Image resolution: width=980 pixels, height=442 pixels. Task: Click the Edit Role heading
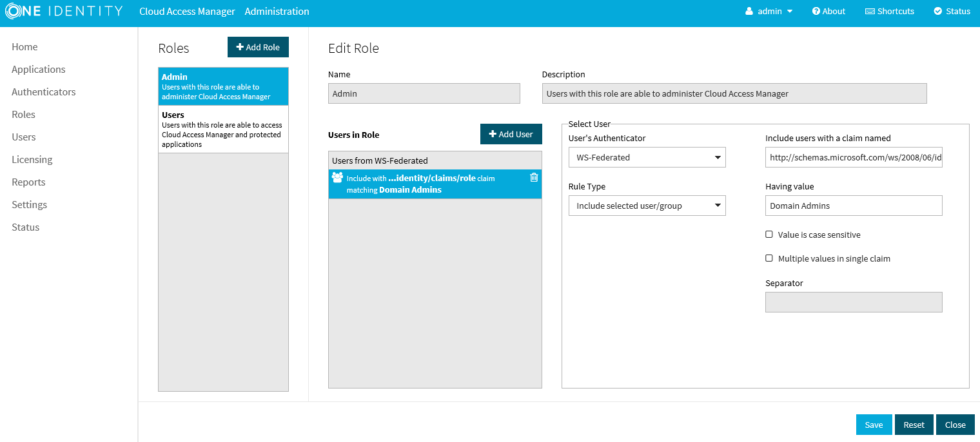point(353,48)
